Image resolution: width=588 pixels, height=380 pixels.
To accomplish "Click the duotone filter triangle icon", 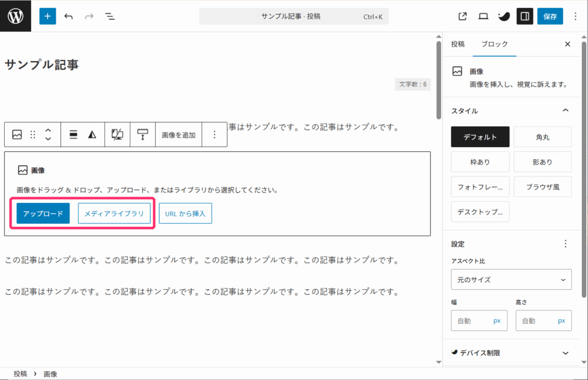I will (92, 135).
